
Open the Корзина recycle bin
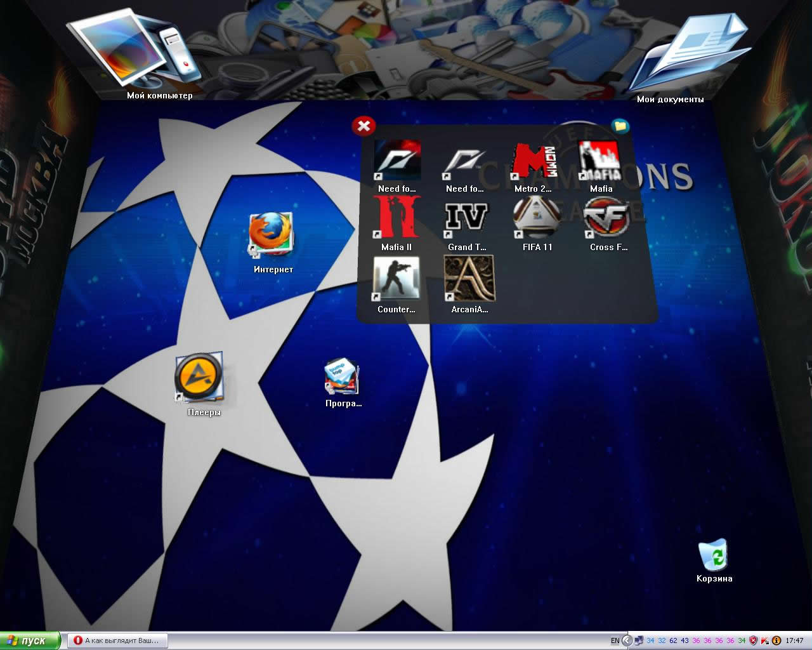pos(714,556)
